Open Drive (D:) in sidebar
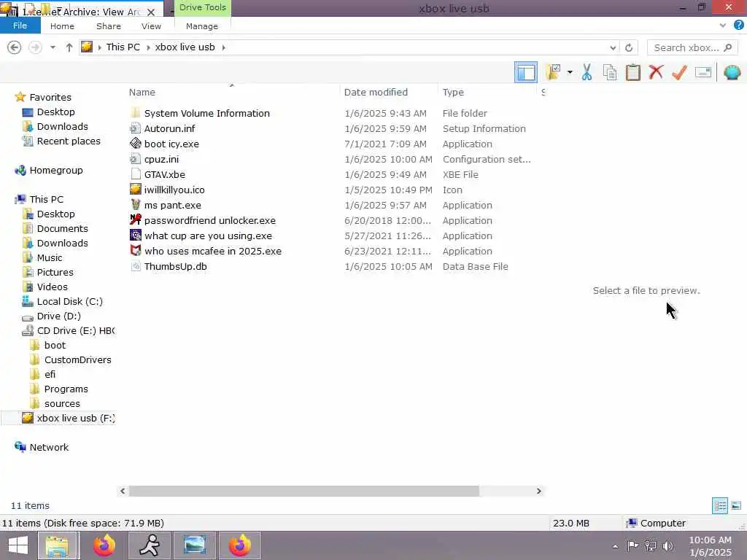747x560 pixels. point(58,316)
